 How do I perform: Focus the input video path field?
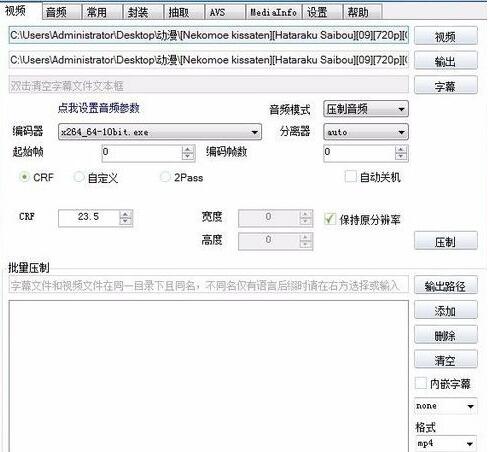click(209, 35)
